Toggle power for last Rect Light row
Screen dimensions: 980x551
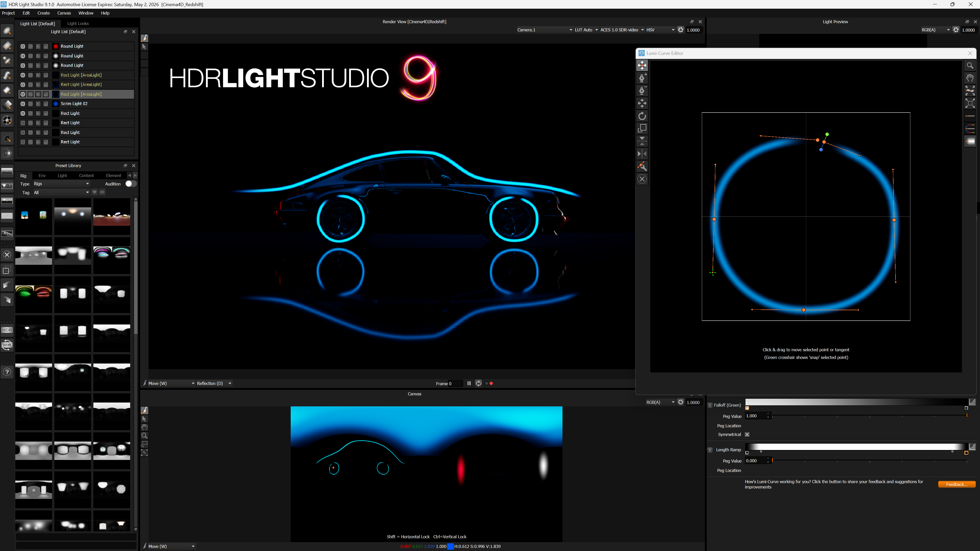click(x=23, y=142)
